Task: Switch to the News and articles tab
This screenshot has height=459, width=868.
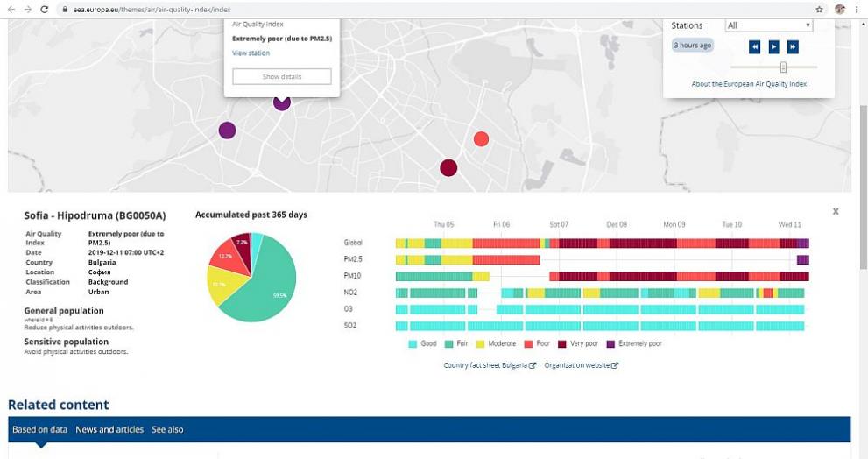Action: [x=109, y=429]
